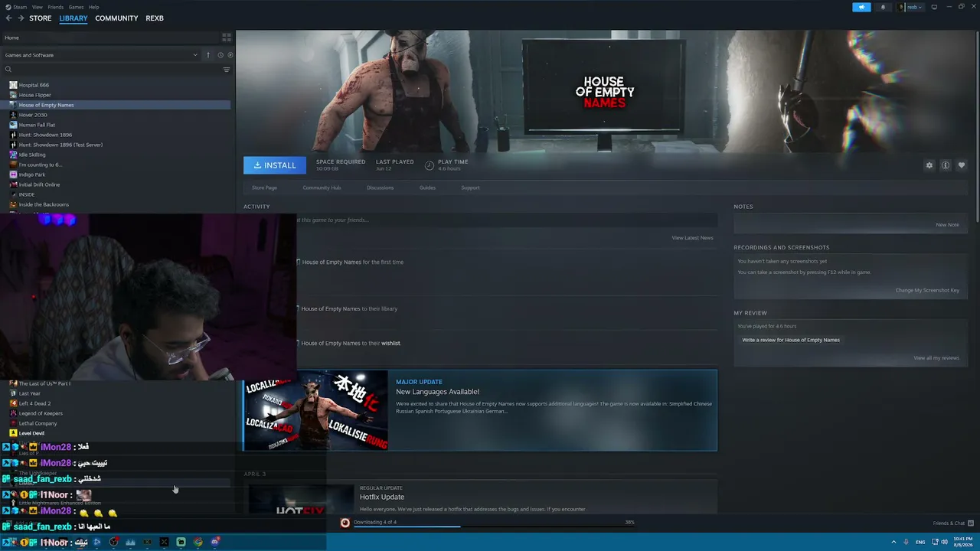Open the downloads status icon
Image resolution: width=980 pixels, height=551 pixels.
pyautogui.click(x=345, y=523)
